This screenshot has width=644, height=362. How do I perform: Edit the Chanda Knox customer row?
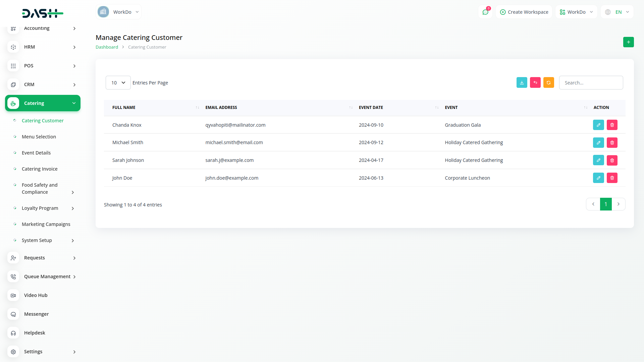[x=598, y=125]
